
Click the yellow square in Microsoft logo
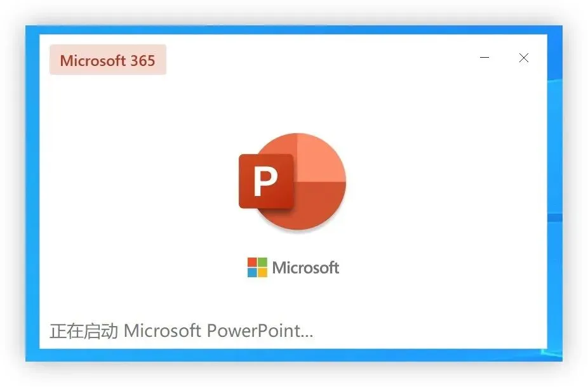tap(262, 272)
